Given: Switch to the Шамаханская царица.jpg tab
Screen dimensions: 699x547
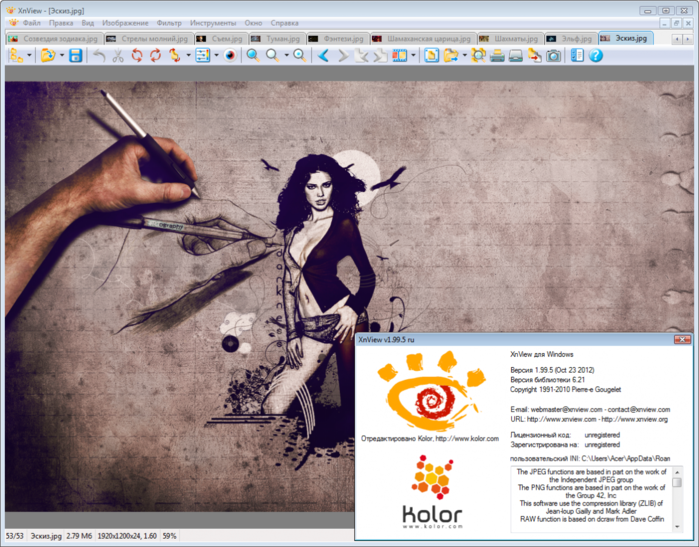Looking at the screenshot, I should point(424,39).
